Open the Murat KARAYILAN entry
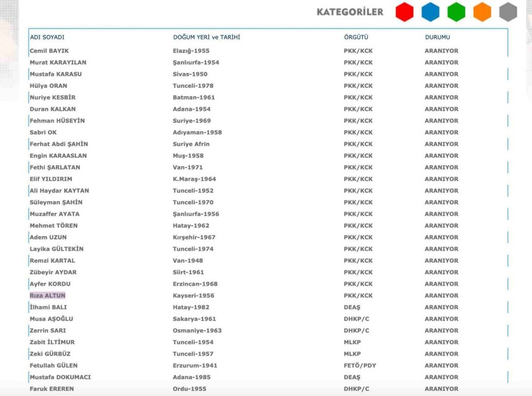 [58, 62]
